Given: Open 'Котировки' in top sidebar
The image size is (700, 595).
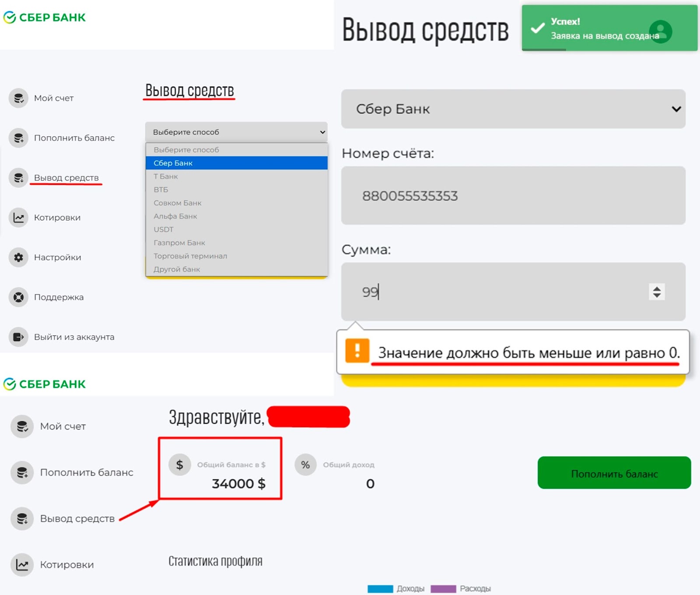Looking at the screenshot, I should [57, 218].
